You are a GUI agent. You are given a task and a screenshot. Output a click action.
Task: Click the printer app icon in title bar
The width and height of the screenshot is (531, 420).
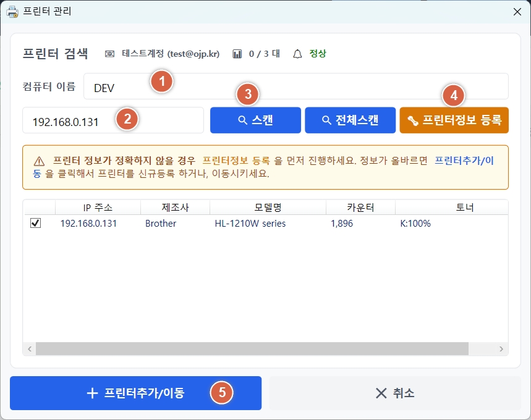(x=12, y=11)
